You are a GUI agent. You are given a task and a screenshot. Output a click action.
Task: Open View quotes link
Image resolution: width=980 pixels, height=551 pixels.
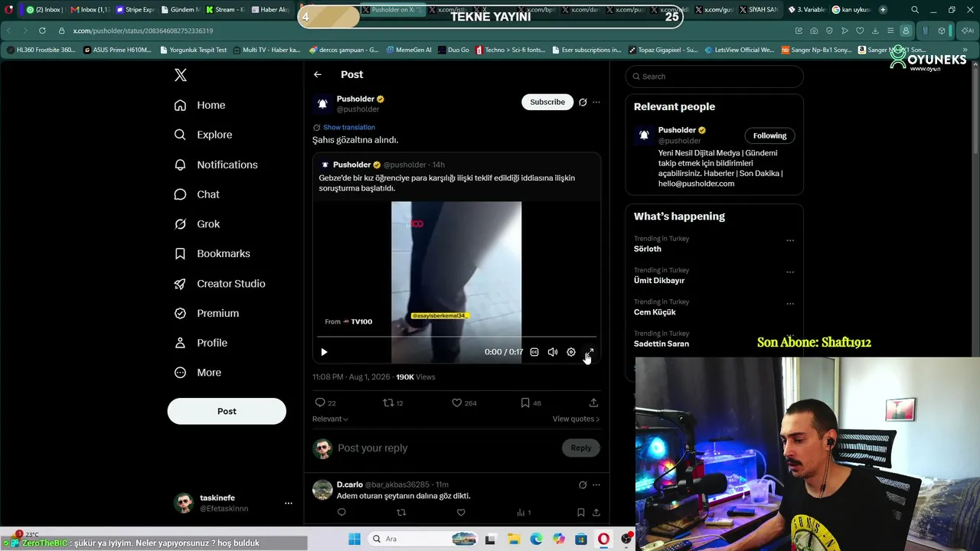pos(576,419)
